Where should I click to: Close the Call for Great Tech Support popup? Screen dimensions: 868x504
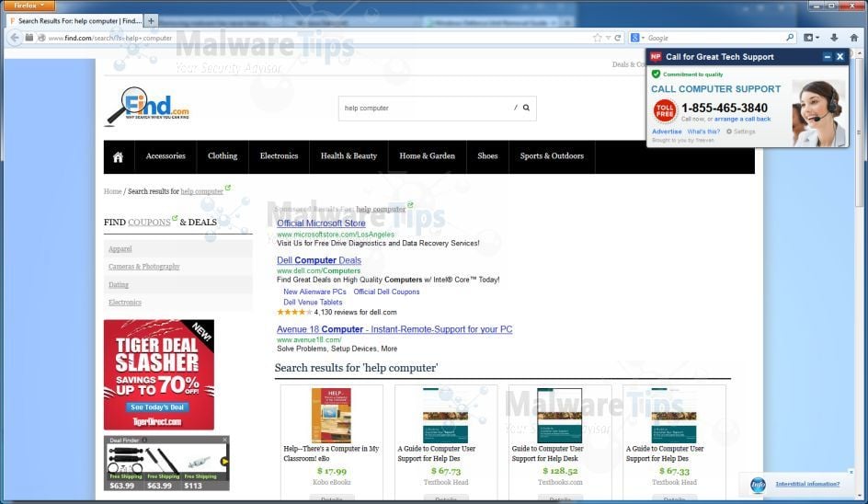(x=839, y=57)
